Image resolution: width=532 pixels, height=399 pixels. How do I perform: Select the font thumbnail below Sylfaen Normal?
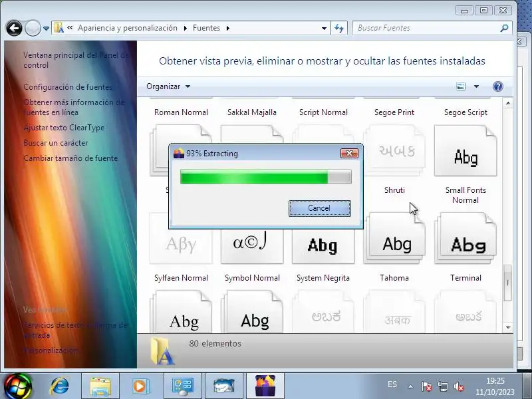point(181,311)
